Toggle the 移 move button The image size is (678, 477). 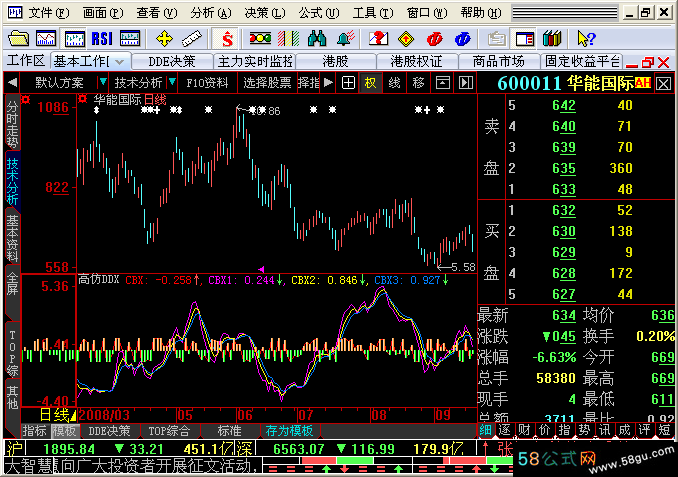click(x=418, y=82)
